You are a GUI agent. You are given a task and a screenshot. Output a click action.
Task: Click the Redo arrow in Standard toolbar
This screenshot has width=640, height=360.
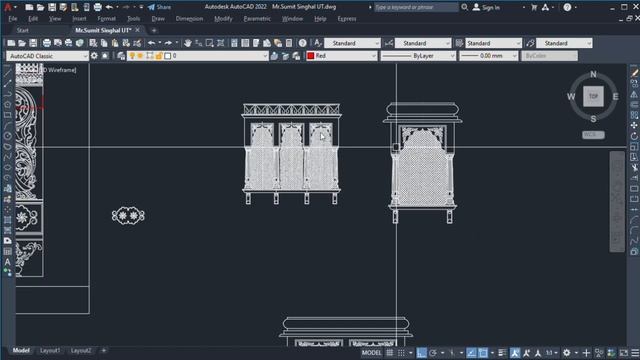[x=168, y=43]
